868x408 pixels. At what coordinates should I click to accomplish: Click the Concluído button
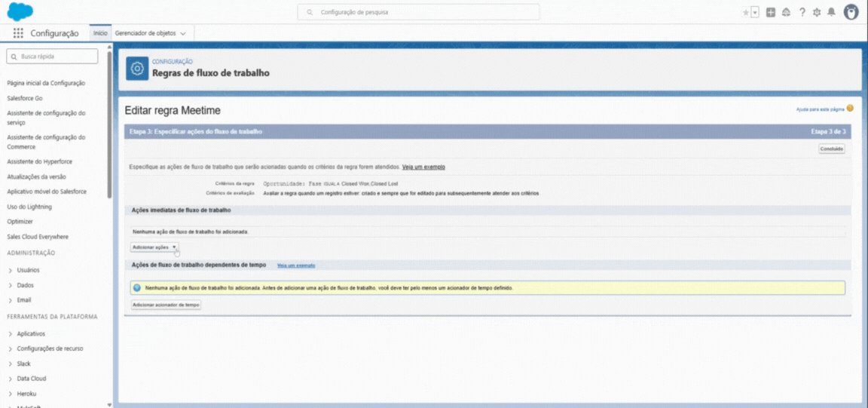point(832,149)
